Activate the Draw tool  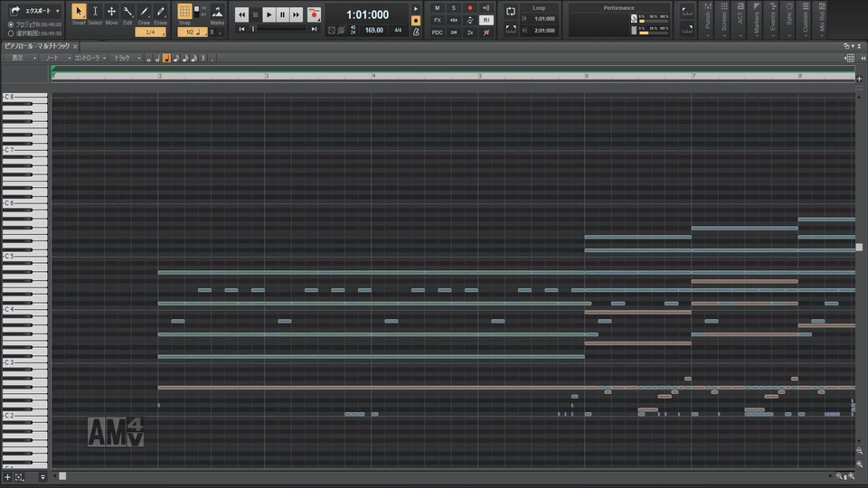[144, 12]
